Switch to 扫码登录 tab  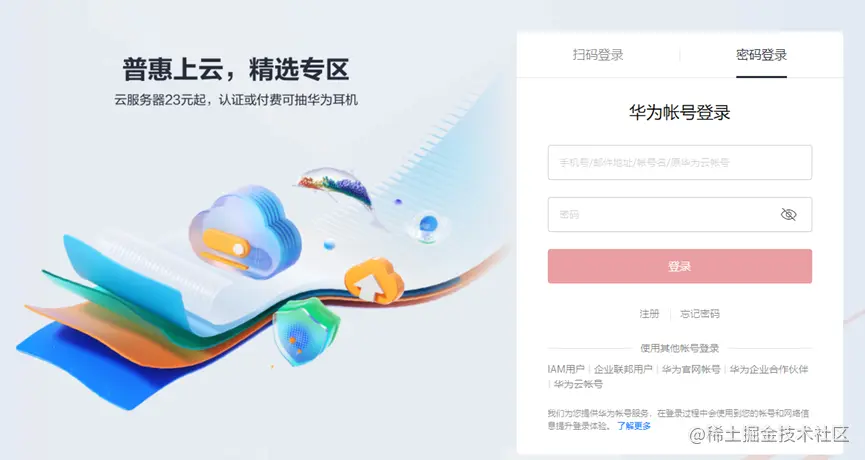click(598, 55)
